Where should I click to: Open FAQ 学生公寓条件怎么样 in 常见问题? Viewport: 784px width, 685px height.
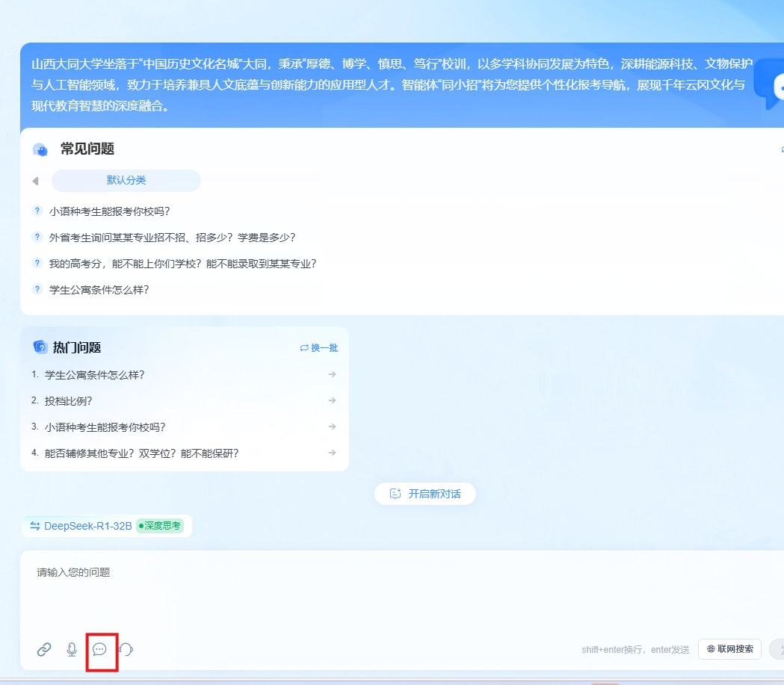coord(99,290)
